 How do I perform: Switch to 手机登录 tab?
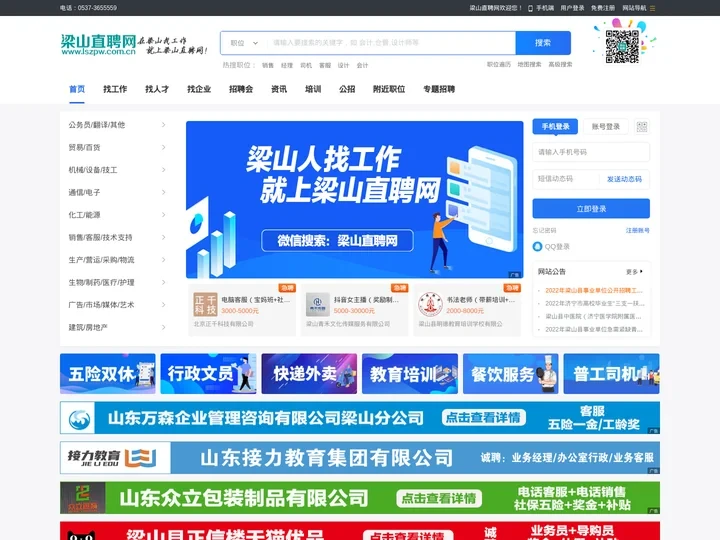(x=555, y=127)
